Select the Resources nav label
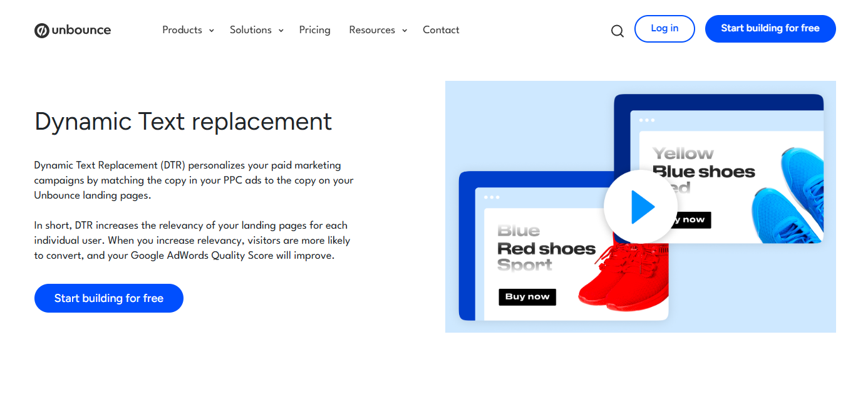868x416 pixels. tap(372, 30)
